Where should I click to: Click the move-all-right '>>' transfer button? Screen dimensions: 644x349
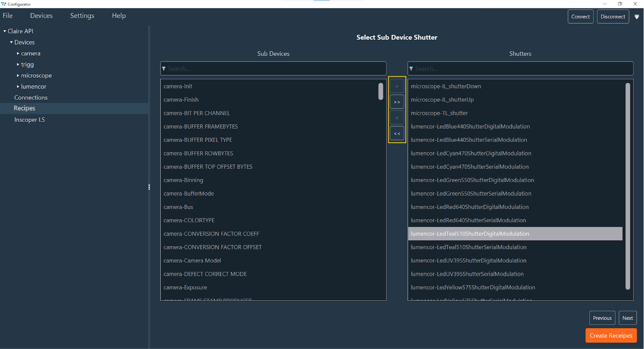(397, 102)
